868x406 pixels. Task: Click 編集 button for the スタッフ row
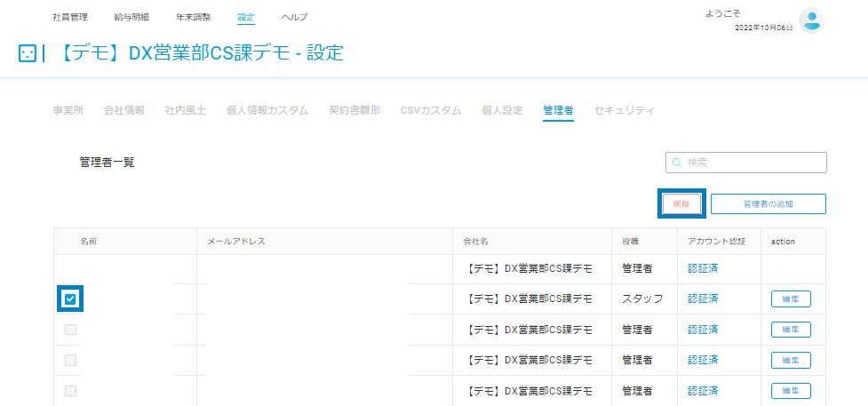(791, 299)
